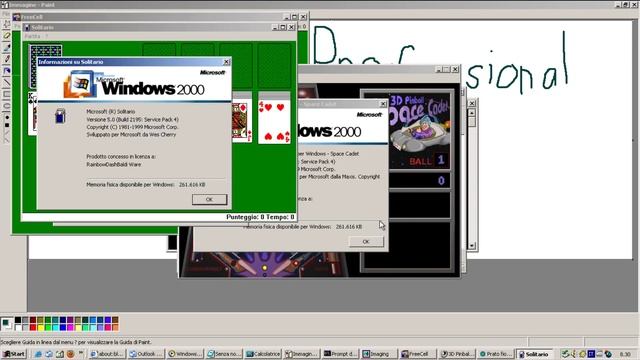Switch to FreeCell taskbar button
640x360 pixels.
418,354
